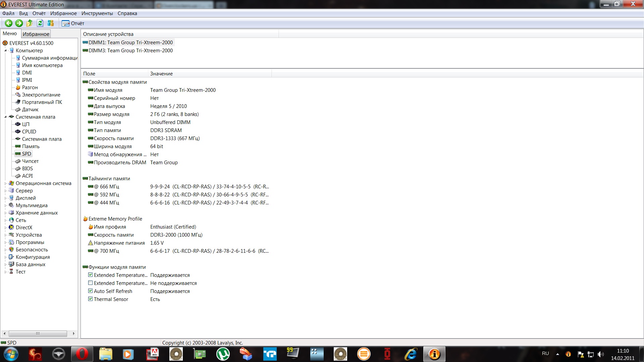Viewport: 644px width, 362px height.
Task: Click the sidebar horizontal scrollbar thumb
Action: 38,334
